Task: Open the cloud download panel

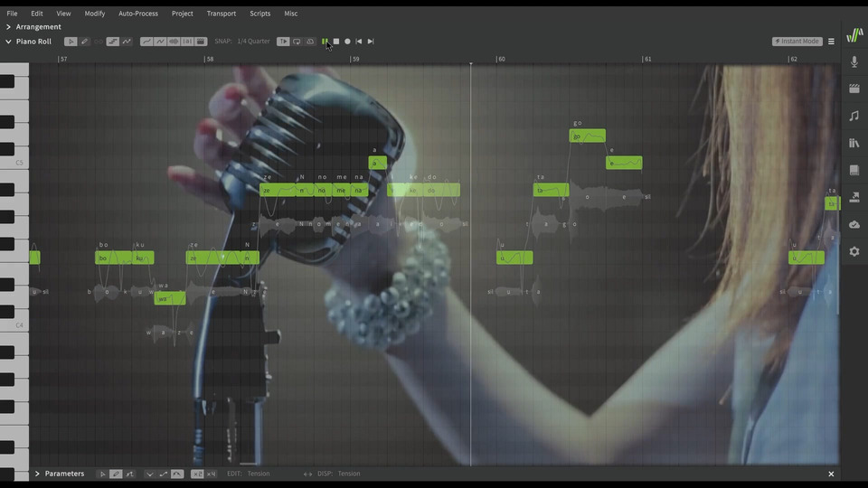Action: (854, 224)
